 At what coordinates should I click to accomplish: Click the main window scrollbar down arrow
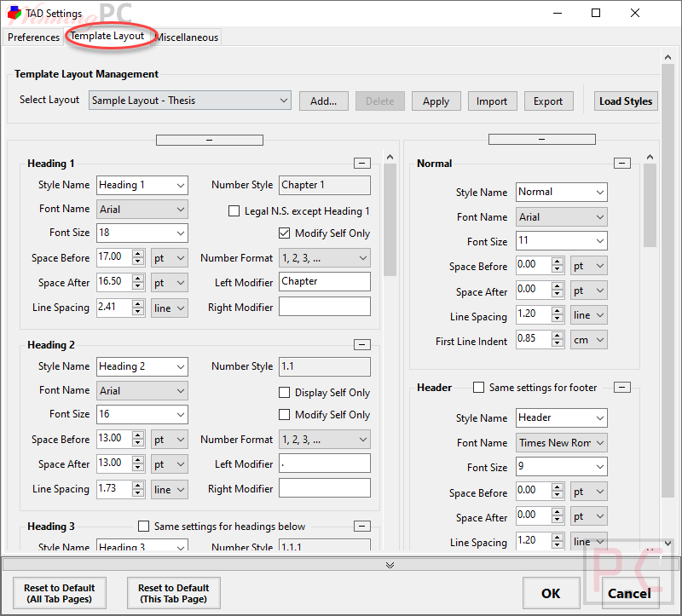tap(668, 543)
